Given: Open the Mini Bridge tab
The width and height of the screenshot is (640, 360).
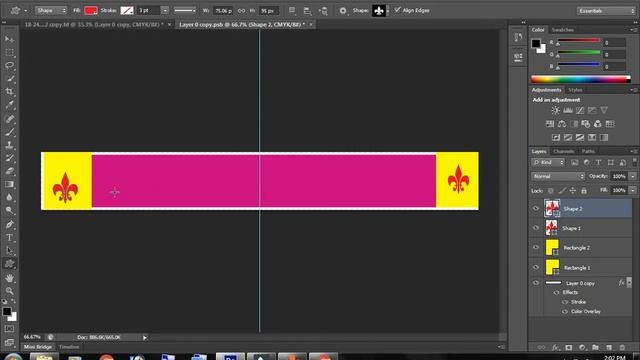Looking at the screenshot, I should pos(38,347).
